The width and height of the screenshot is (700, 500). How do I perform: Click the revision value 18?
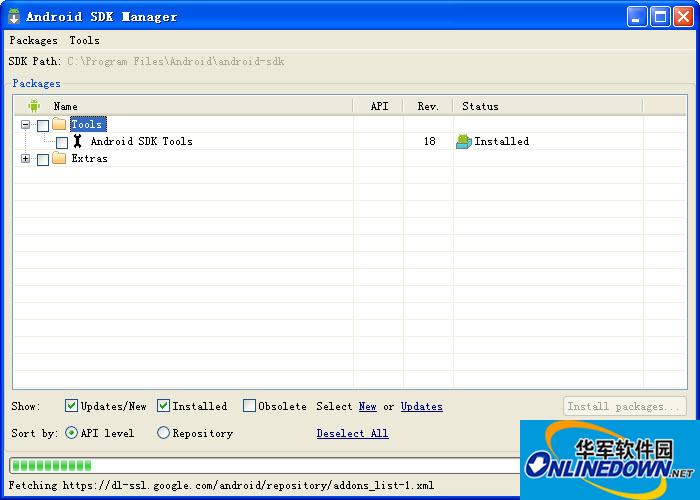[x=429, y=142]
